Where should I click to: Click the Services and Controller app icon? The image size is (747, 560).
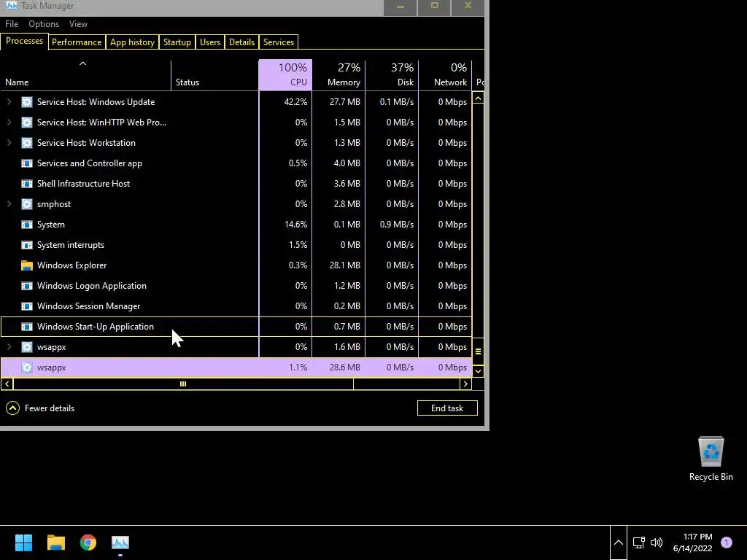pos(27,163)
